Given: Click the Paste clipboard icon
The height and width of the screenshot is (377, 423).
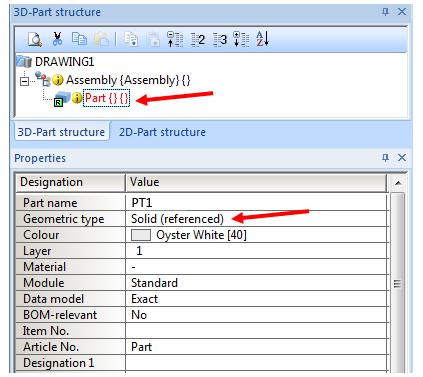Looking at the screenshot, I should pyautogui.click(x=101, y=39).
